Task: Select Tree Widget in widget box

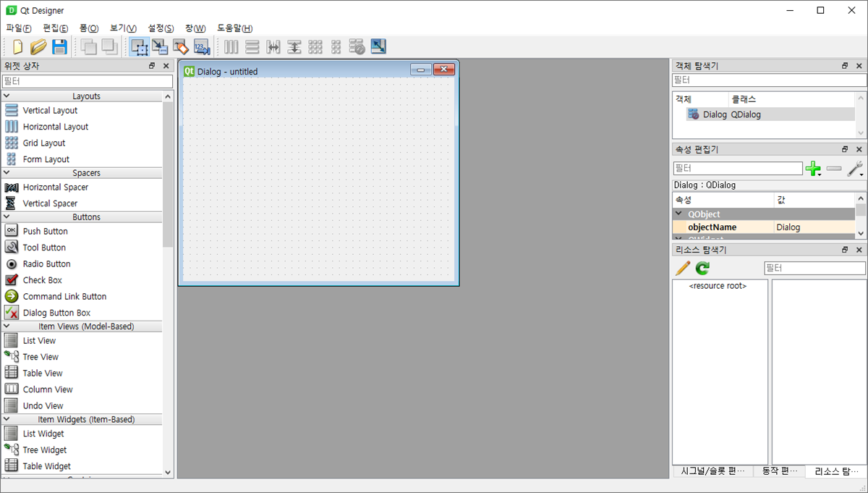Action: click(x=45, y=450)
